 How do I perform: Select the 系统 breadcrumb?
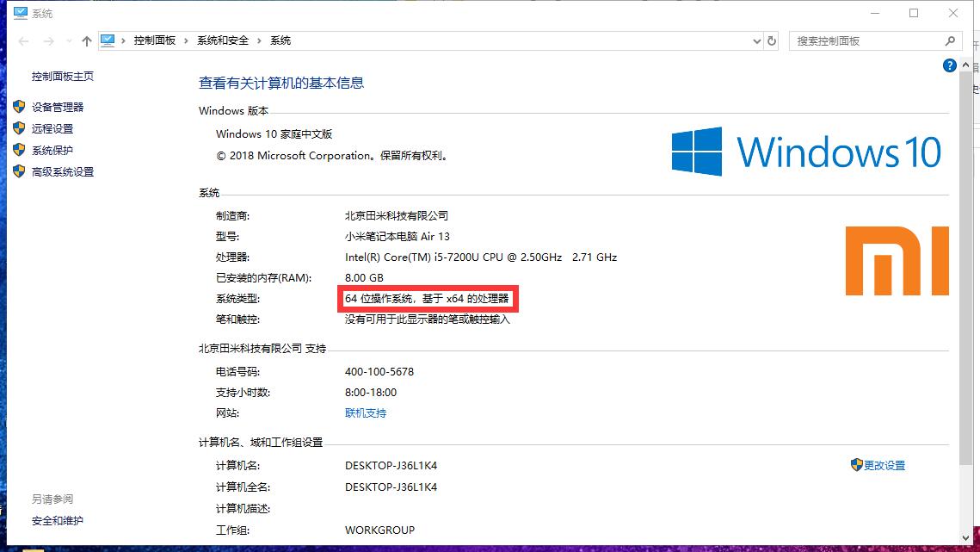(280, 40)
